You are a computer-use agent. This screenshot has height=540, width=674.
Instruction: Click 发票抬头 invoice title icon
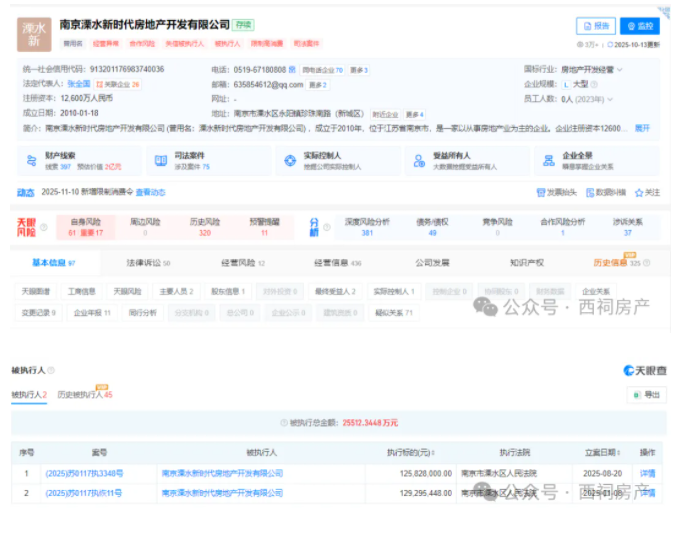(x=556, y=192)
